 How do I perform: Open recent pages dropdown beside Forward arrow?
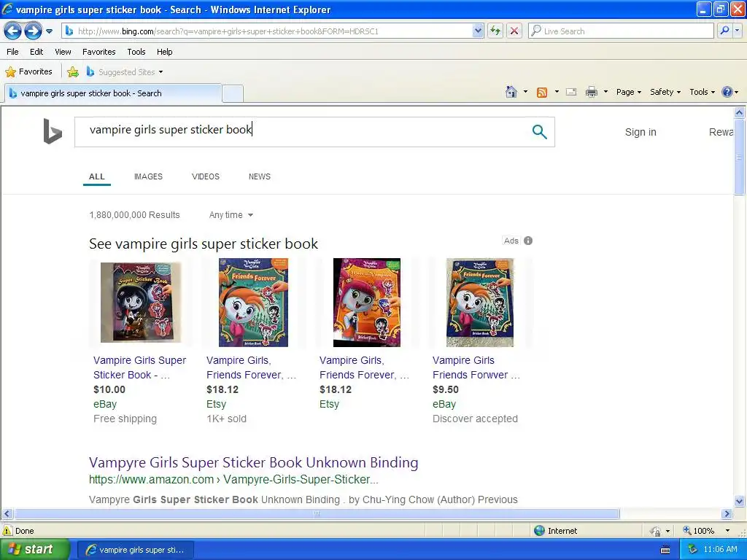coord(49,31)
